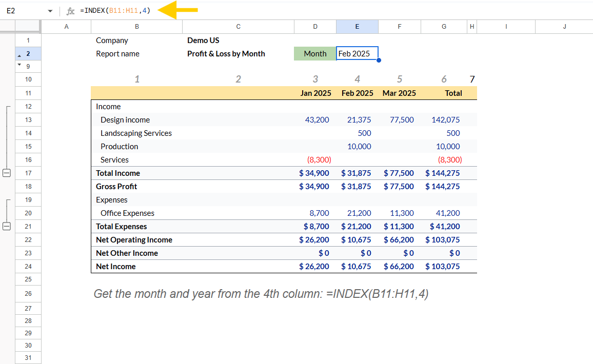This screenshot has width=593, height=364.
Task: Select column I header
Action: tap(506, 27)
